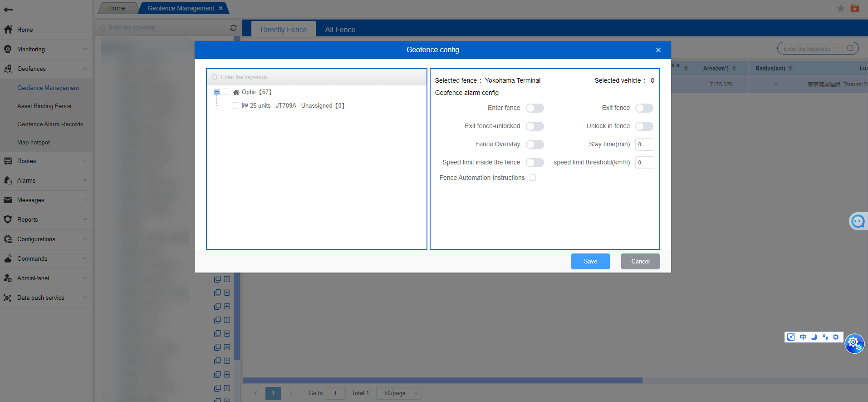Click the Data push service icon

point(8,298)
